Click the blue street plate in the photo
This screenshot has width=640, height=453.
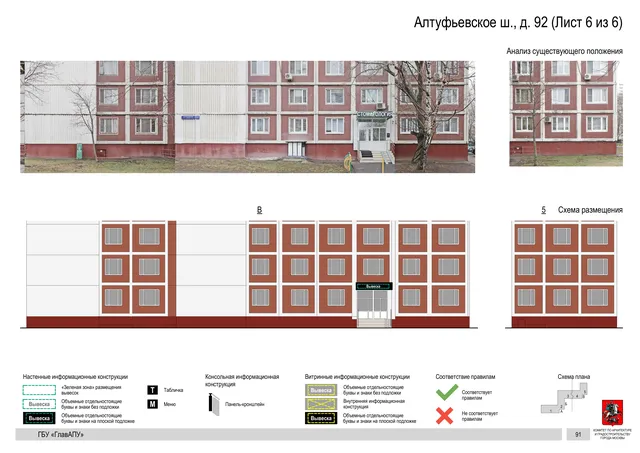click(191, 118)
